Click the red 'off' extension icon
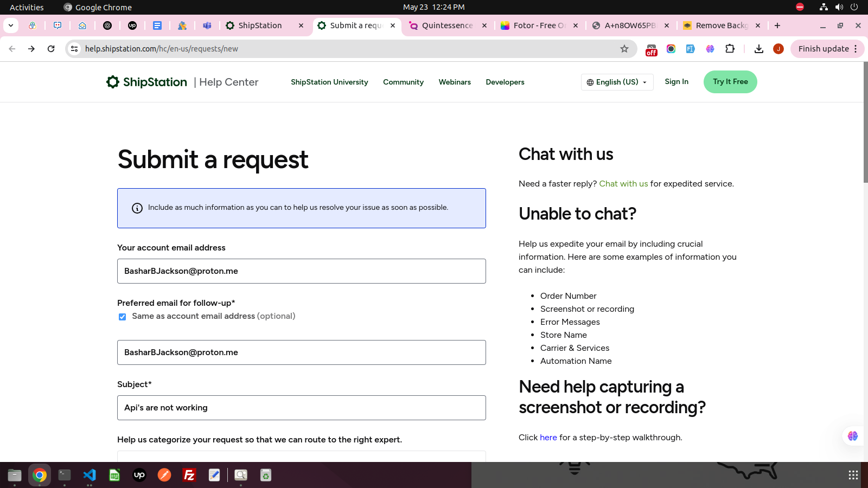This screenshot has width=868, height=488. (x=652, y=50)
